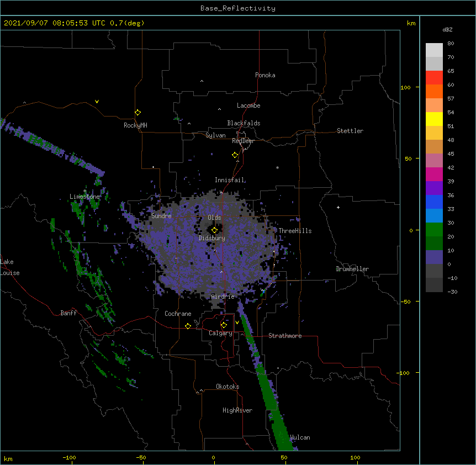
Task: Click the yellow diamond marker above Calgary
Action: (224, 325)
